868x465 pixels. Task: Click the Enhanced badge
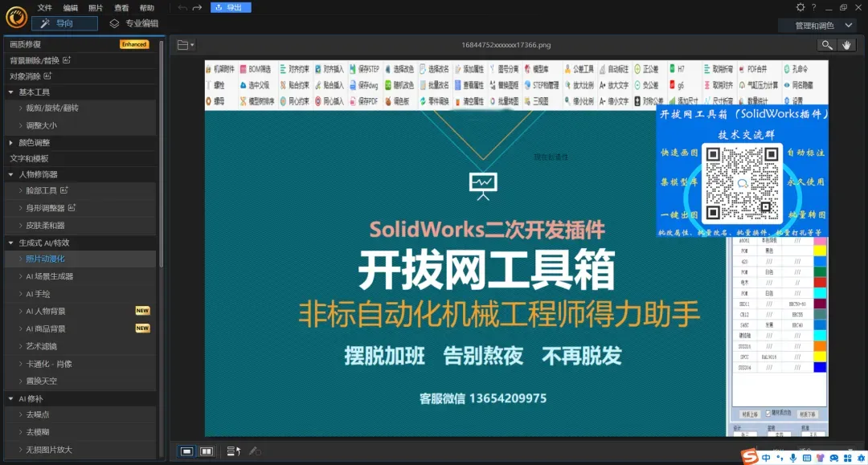click(134, 44)
